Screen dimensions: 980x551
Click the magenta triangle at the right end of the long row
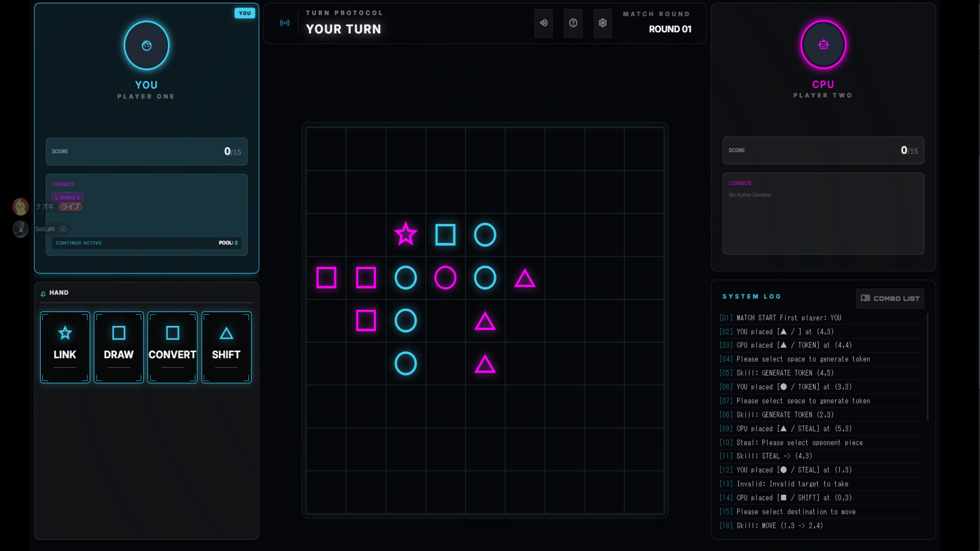pos(525,278)
